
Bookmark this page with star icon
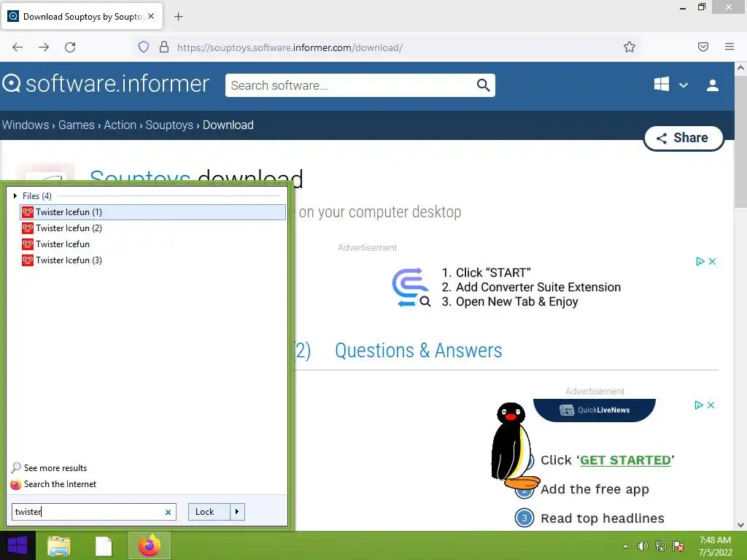630,47
